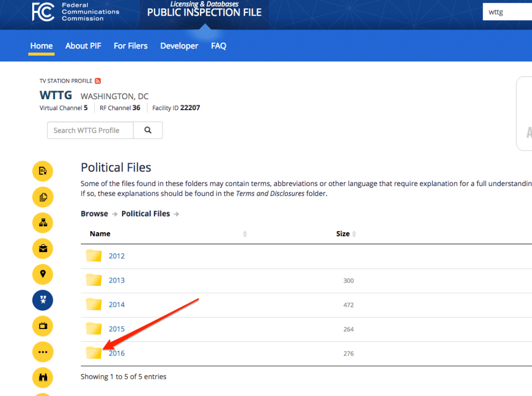Open the Developer navigation item
Image resolution: width=532 pixels, height=396 pixels.
click(x=179, y=46)
